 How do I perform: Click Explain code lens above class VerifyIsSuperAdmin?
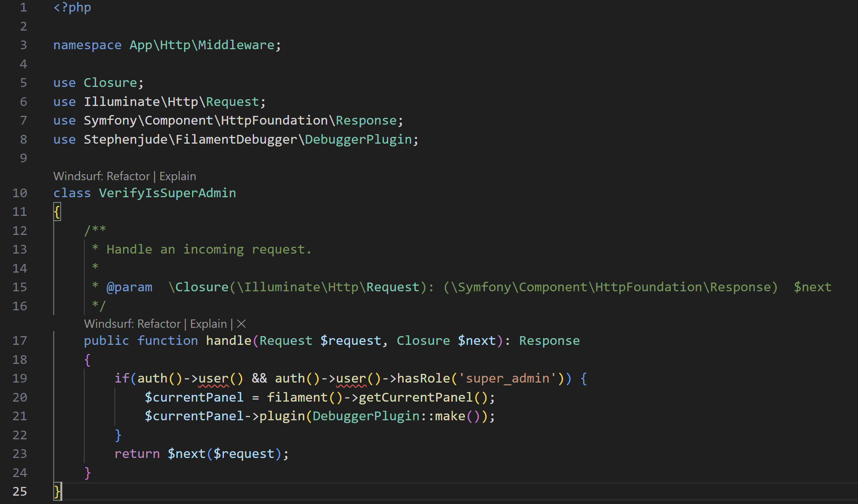point(177,176)
